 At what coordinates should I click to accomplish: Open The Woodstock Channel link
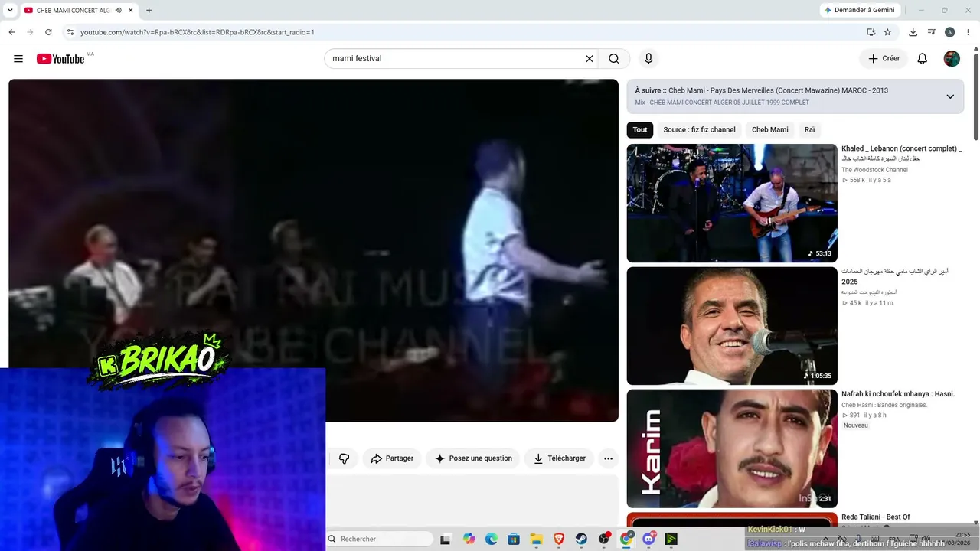pos(874,170)
